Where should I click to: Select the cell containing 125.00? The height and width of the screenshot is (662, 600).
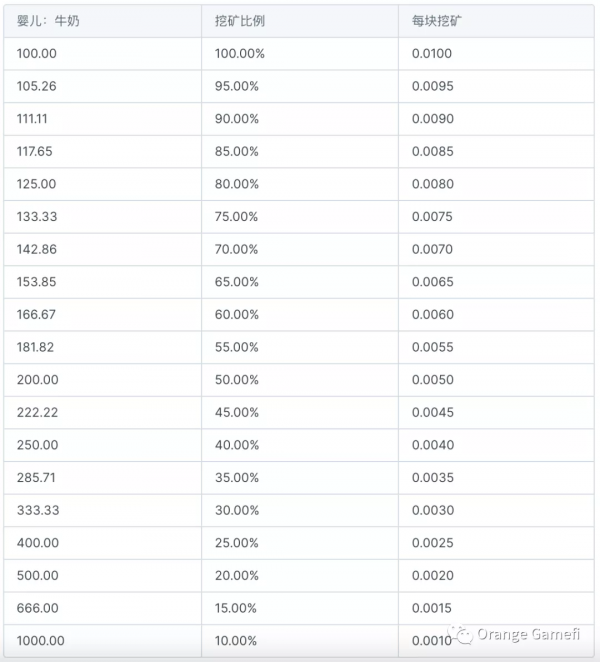click(x=37, y=184)
